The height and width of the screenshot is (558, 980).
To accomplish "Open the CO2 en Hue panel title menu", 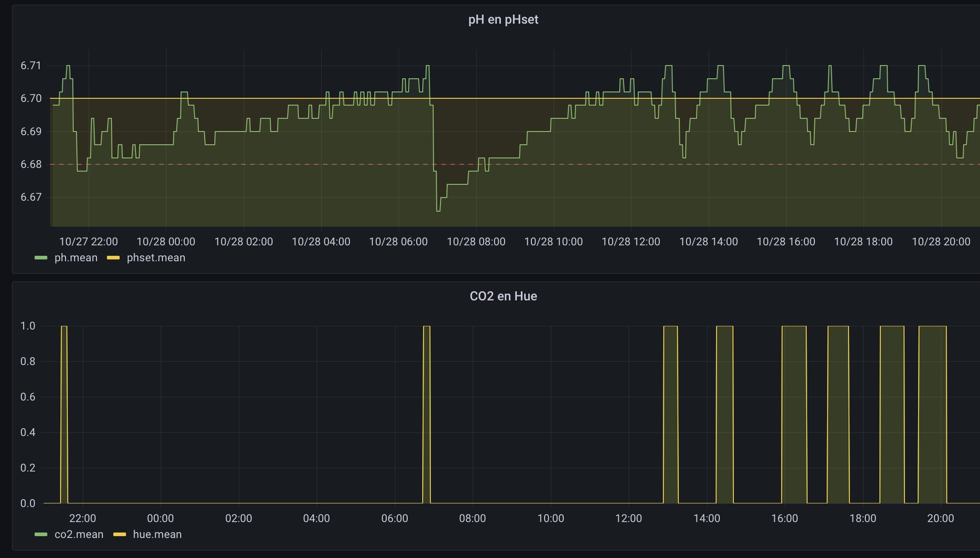I will 503,296.
